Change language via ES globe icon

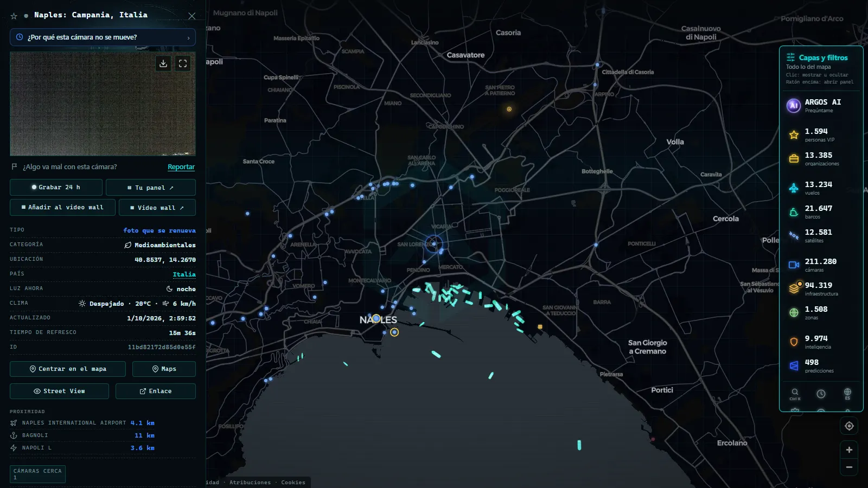(x=847, y=394)
